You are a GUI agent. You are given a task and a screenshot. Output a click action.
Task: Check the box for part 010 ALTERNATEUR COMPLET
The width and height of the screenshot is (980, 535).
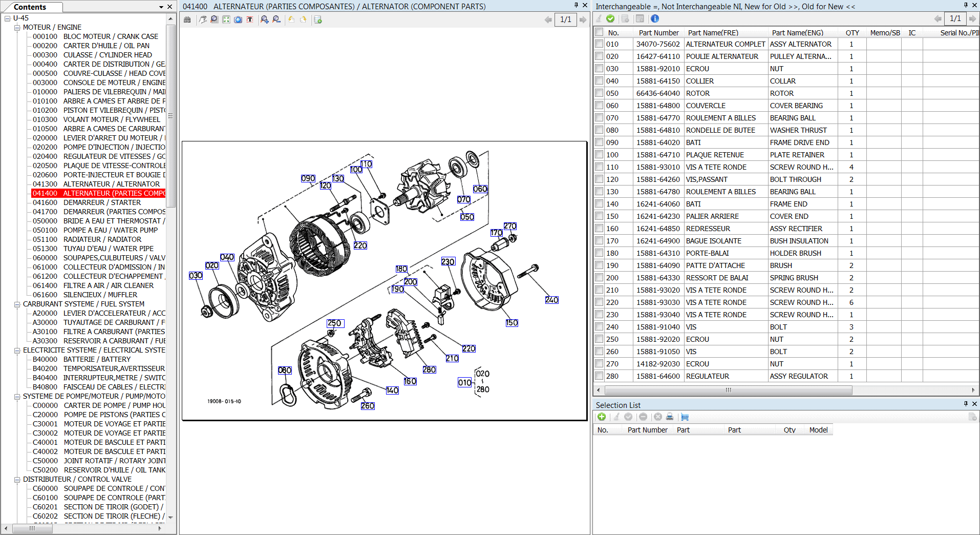[599, 44]
